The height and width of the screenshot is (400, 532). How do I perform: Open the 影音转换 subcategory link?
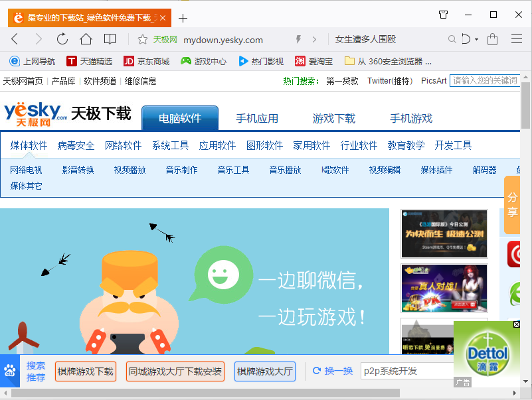[x=78, y=170]
